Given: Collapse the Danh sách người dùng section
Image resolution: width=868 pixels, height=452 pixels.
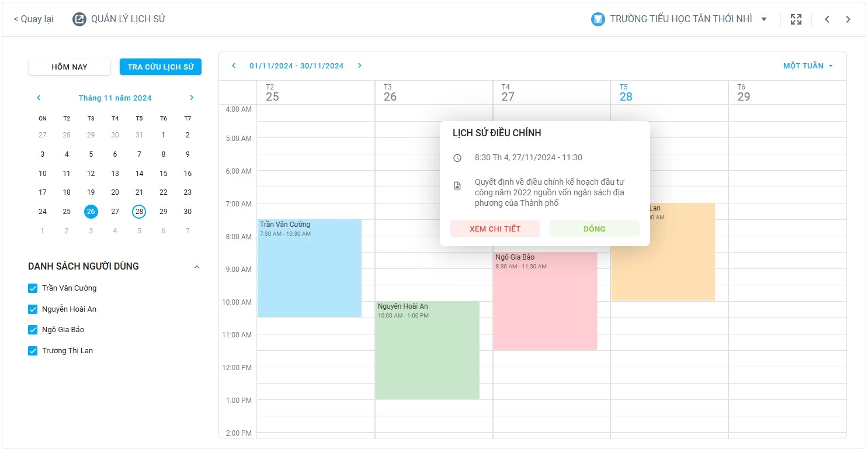Looking at the screenshot, I should pyautogui.click(x=197, y=267).
